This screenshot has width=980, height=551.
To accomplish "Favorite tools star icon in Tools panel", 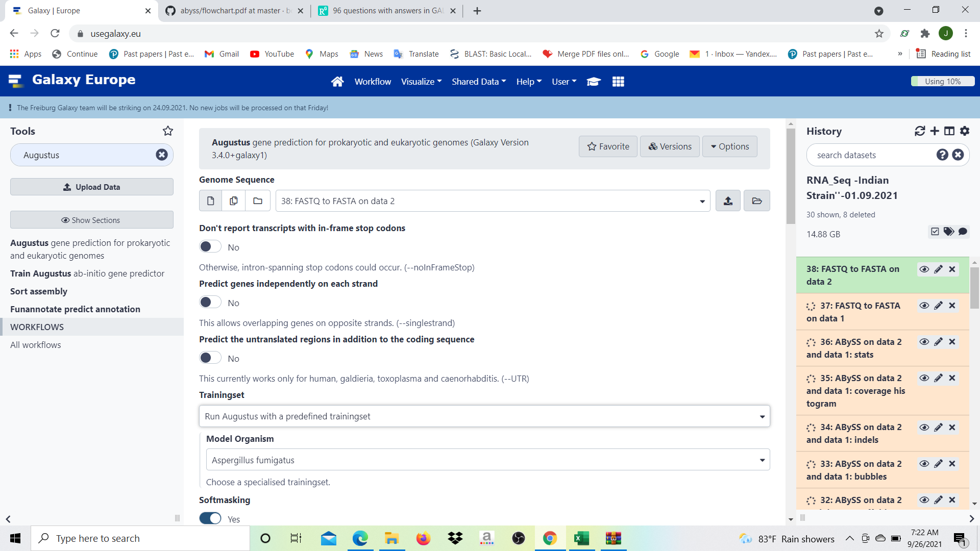I will 168,131.
